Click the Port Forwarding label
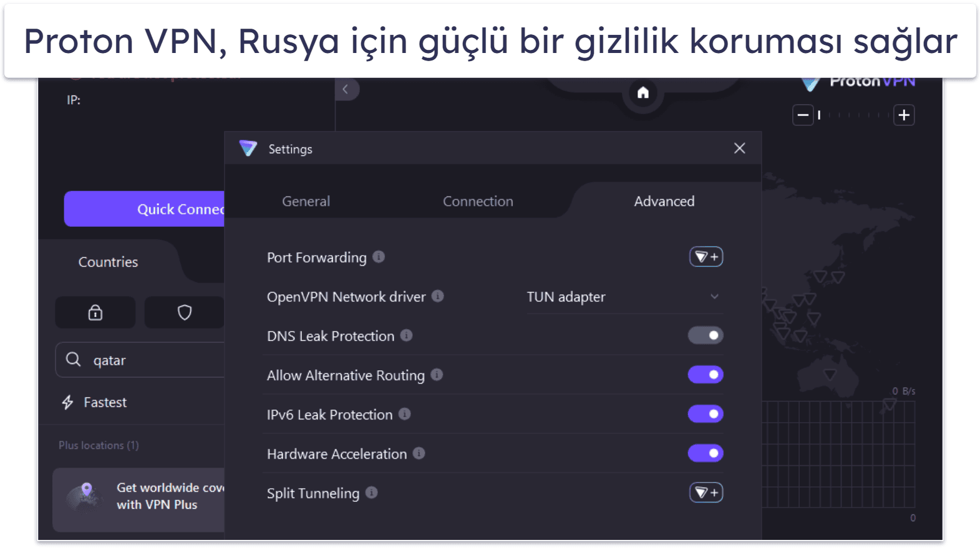 [x=317, y=257]
